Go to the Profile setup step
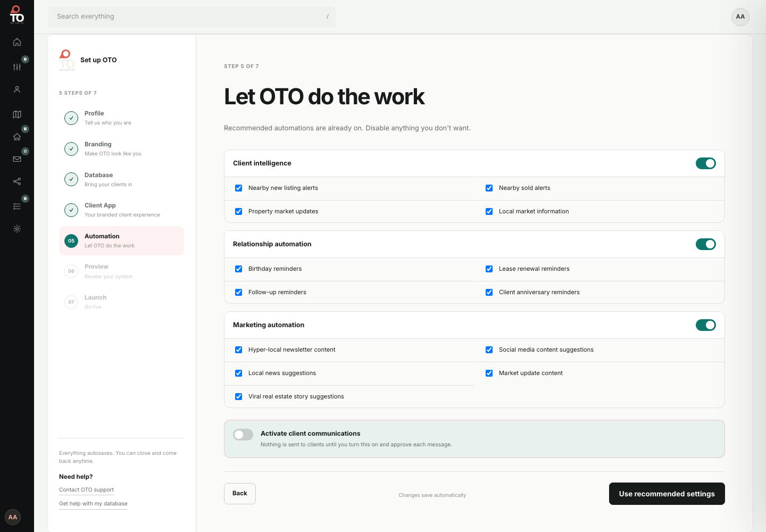Viewport: 766px width, 532px height. tap(121, 118)
